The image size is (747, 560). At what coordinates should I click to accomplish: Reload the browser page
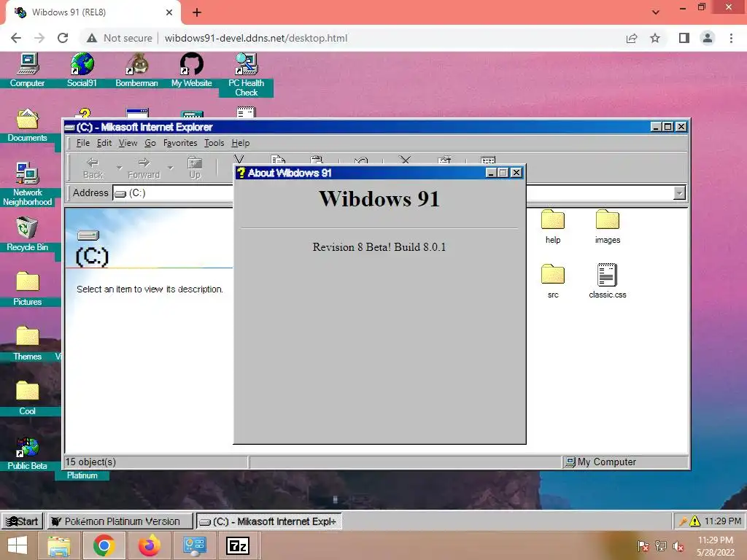[x=63, y=38]
